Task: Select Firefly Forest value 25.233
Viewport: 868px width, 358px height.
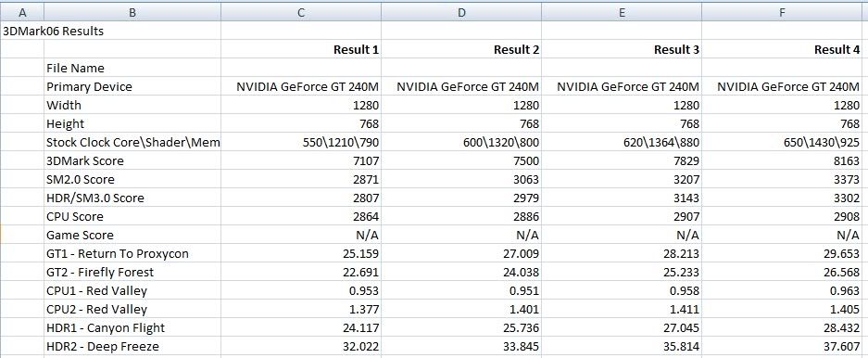Action: click(x=622, y=272)
